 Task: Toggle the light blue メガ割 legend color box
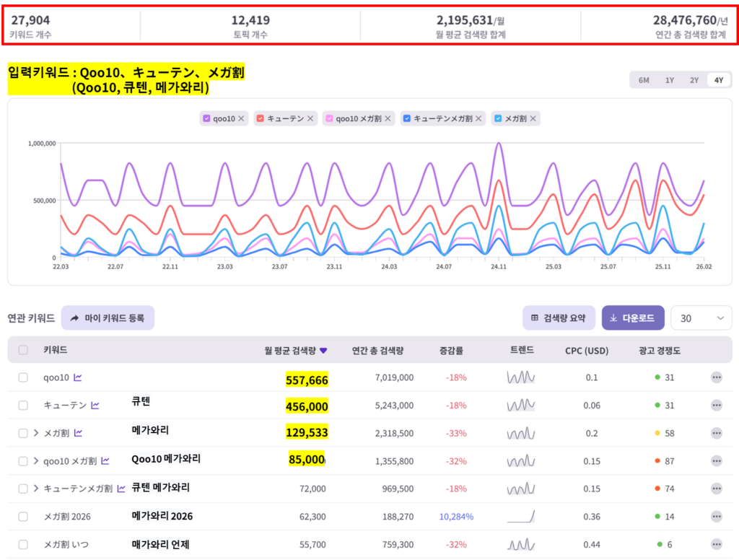tap(498, 118)
